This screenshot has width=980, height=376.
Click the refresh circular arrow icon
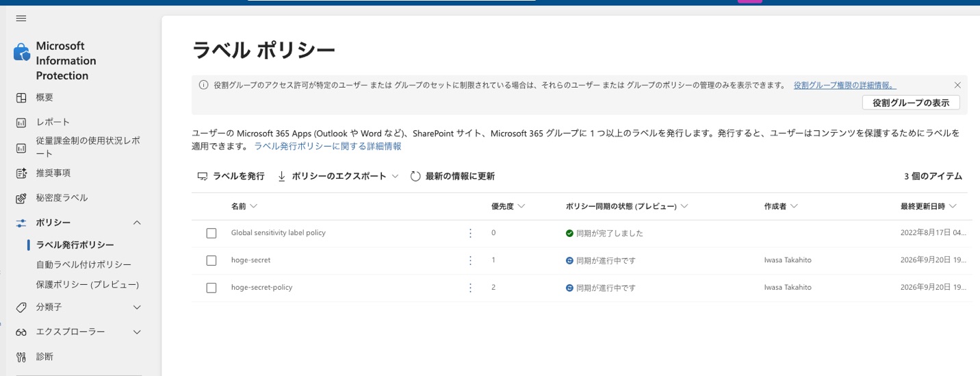point(415,176)
